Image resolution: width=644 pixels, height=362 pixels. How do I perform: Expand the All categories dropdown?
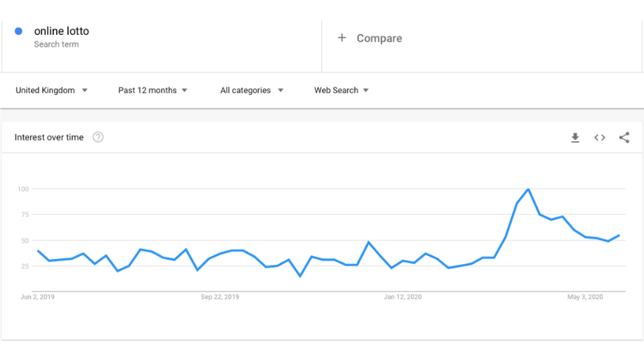point(252,90)
